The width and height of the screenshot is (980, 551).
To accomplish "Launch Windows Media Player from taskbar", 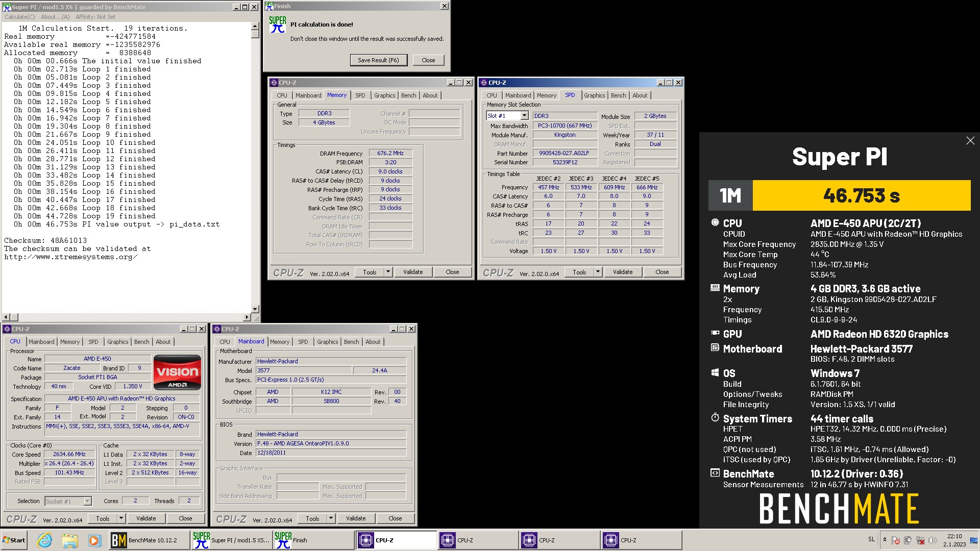I will click(x=94, y=540).
